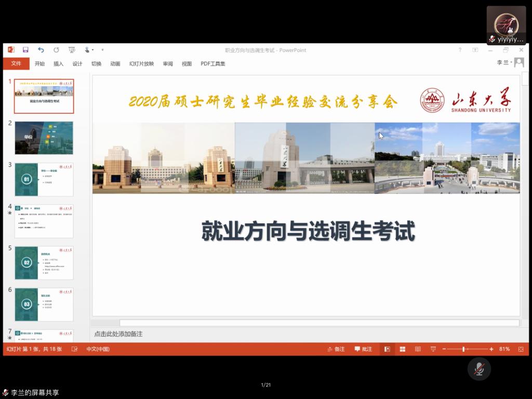Switch to Reading view in status bar
Screen dimensions: 532x399
(x=418, y=349)
